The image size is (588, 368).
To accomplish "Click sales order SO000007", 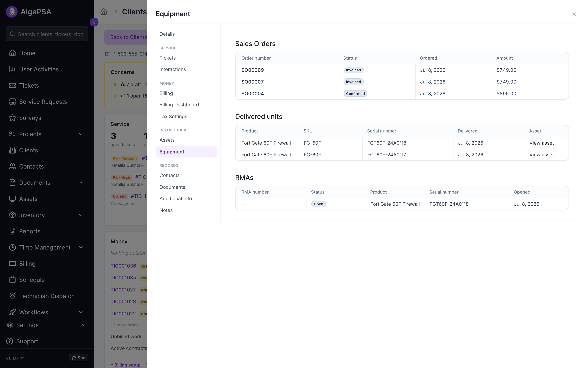I will click(x=252, y=82).
